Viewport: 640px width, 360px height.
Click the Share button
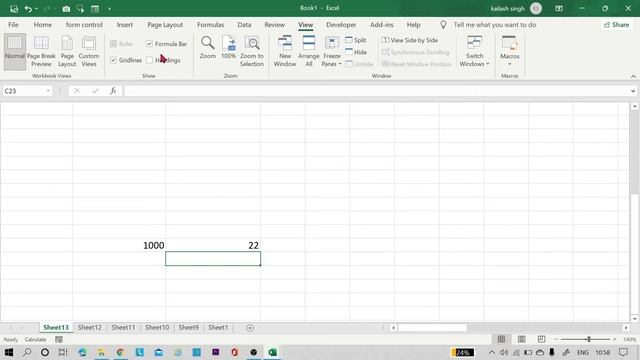(x=617, y=25)
